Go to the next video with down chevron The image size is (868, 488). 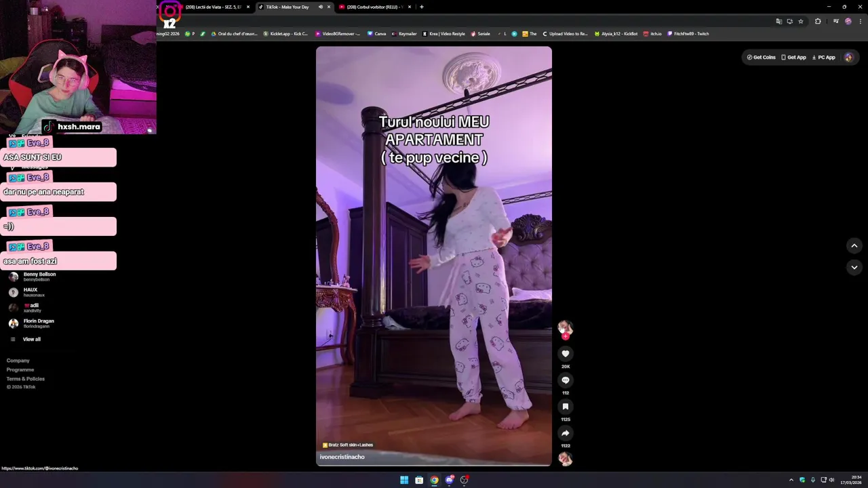tap(854, 267)
